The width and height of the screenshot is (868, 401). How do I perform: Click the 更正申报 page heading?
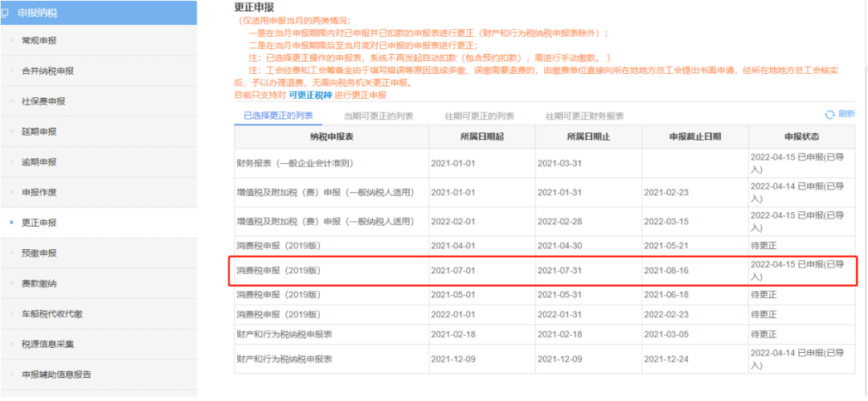point(254,7)
